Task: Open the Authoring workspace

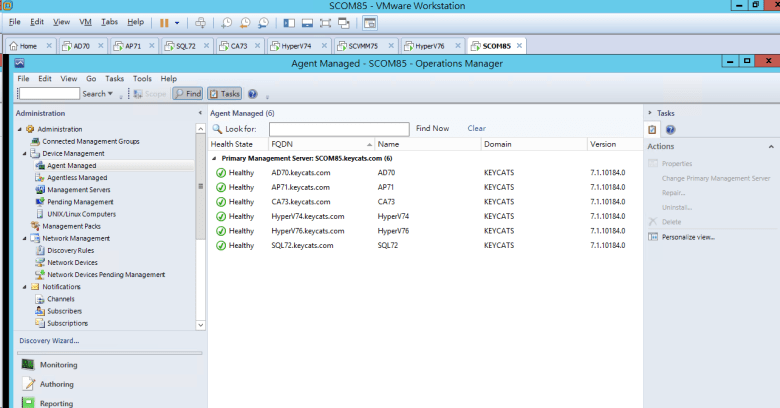Action: click(56, 384)
